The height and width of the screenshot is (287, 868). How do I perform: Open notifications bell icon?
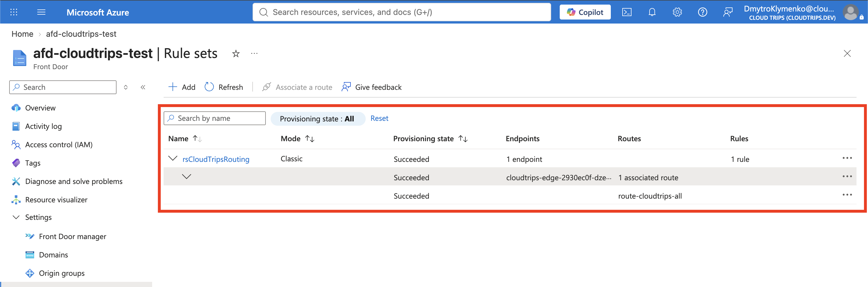[x=652, y=12]
